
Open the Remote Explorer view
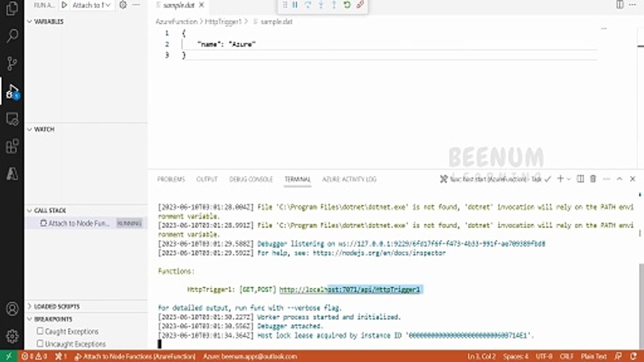(x=12, y=119)
